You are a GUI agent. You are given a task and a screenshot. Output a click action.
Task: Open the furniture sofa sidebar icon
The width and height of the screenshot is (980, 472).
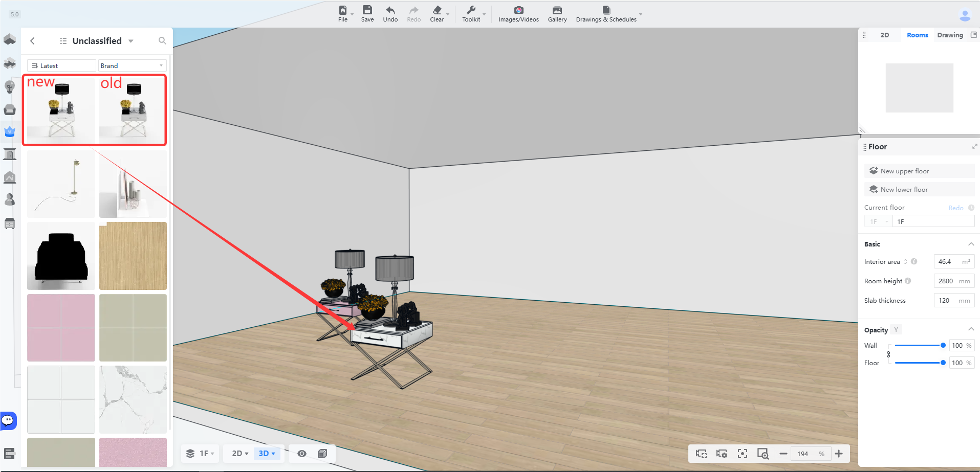pyautogui.click(x=10, y=109)
